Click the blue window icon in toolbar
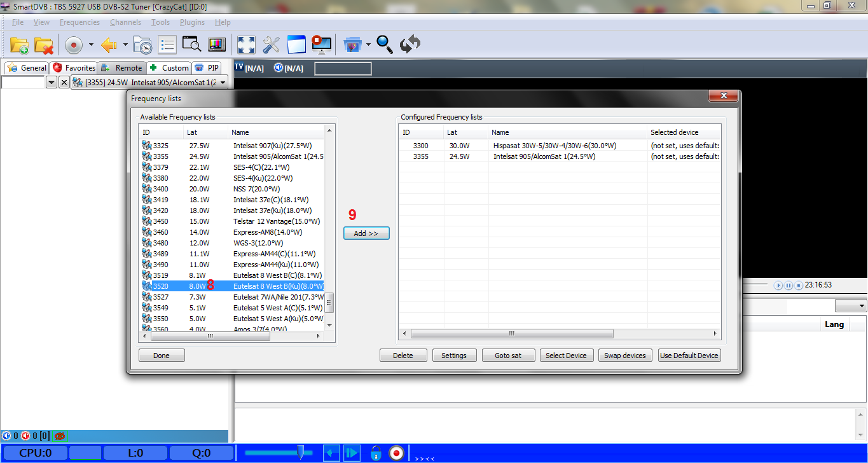868x463 pixels. [x=296, y=45]
